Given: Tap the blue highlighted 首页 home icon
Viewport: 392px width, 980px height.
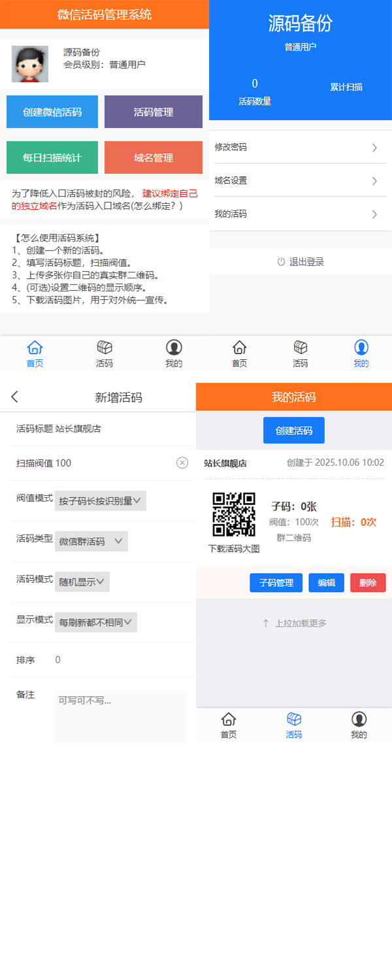Looking at the screenshot, I should pyautogui.click(x=35, y=348).
